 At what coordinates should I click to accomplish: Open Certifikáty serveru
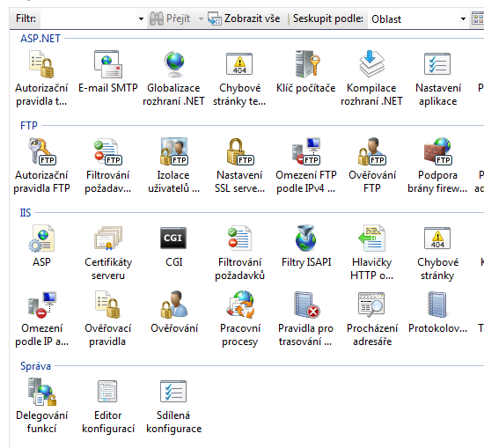click(x=107, y=253)
